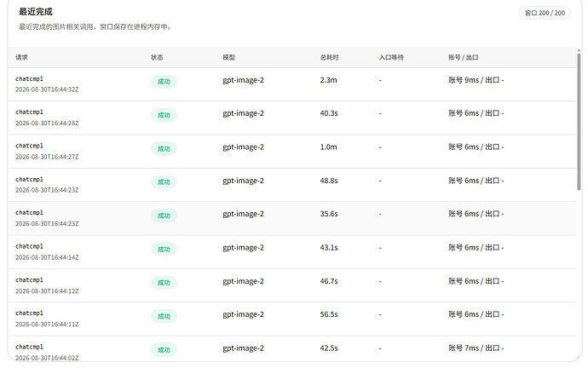Click chatcmpl request ID in the 43.1s row
The height and width of the screenshot is (368, 588).
click(29, 246)
